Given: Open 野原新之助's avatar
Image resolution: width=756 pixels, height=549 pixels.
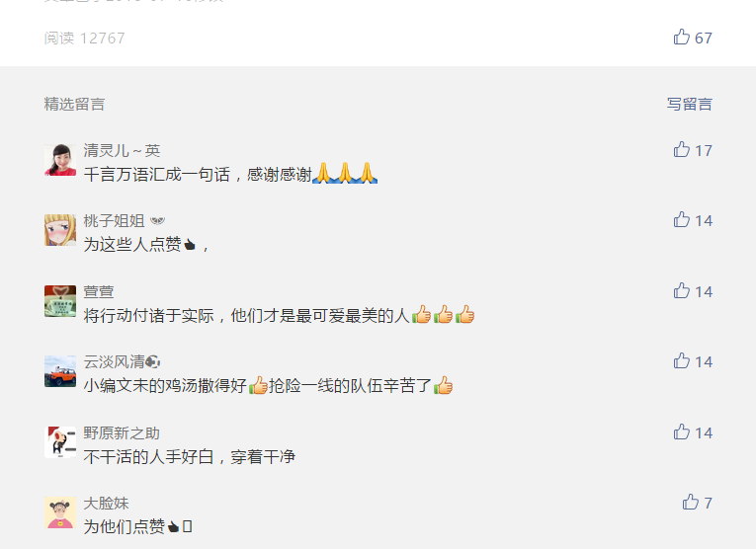Looking at the screenshot, I should tap(60, 442).
